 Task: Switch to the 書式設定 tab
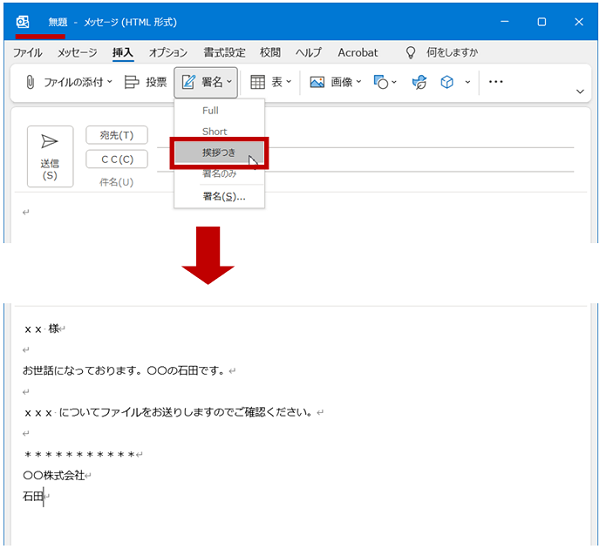click(223, 52)
